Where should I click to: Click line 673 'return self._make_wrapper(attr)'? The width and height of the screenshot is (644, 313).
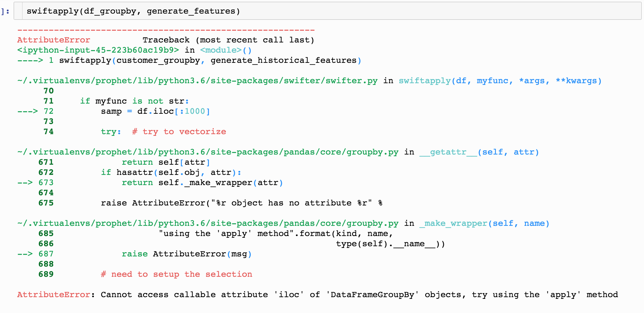pos(202,183)
